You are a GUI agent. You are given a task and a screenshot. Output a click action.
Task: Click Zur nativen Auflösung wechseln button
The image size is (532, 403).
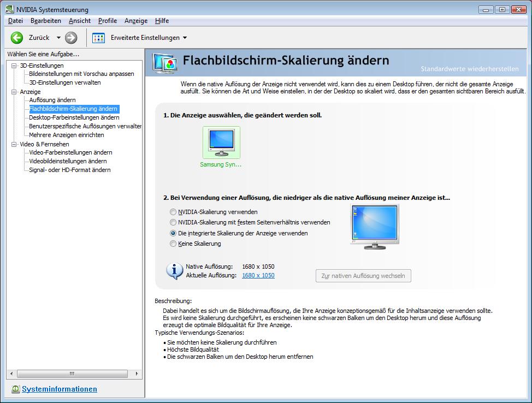click(363, 276)
